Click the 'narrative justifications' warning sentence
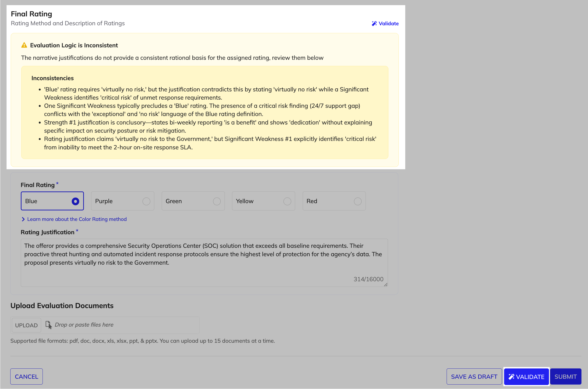This screenshot has height=389, width=588. coord(172,58)
